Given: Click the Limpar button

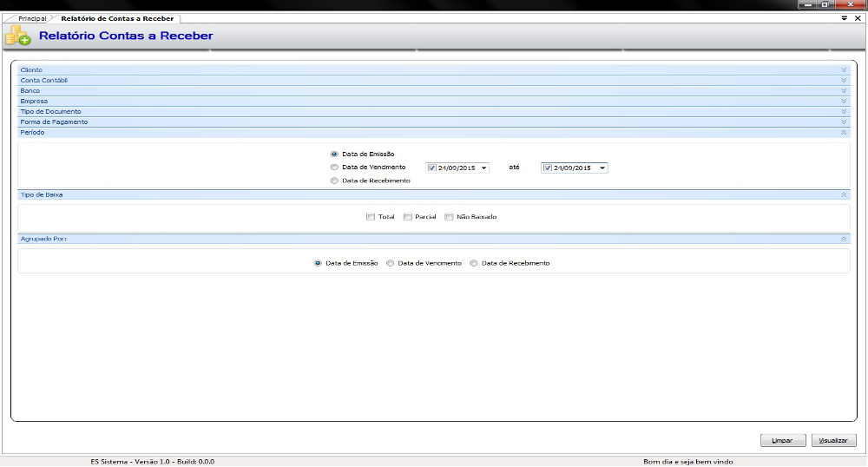Looking at the screenshot, I should (x=783, y=441).
